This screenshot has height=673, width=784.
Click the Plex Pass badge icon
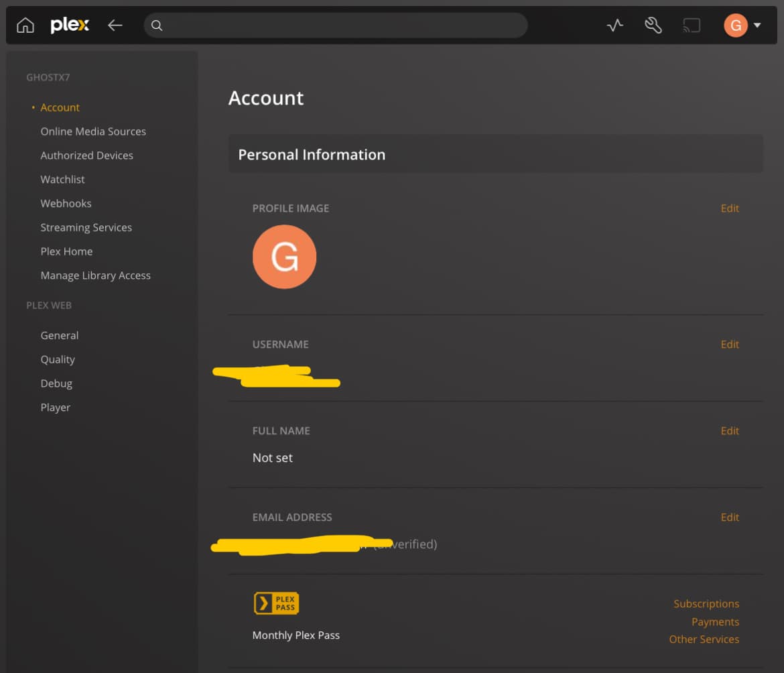pos(277,603)
